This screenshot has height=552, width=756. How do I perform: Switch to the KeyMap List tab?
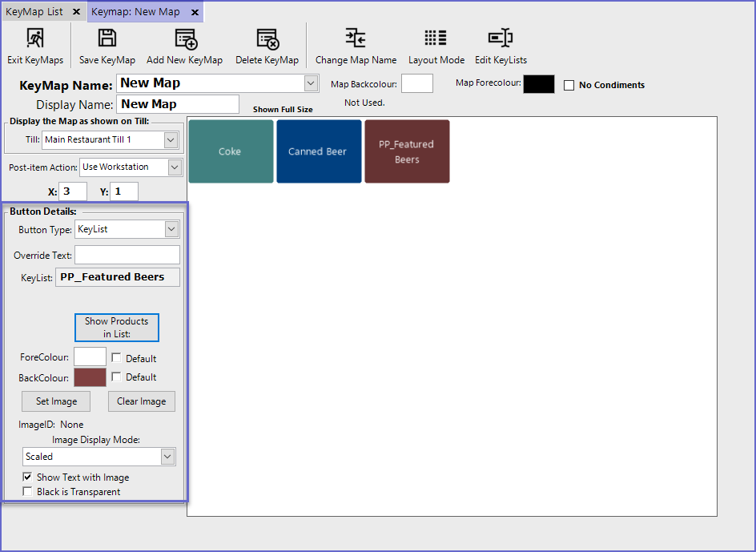point(34,12)
